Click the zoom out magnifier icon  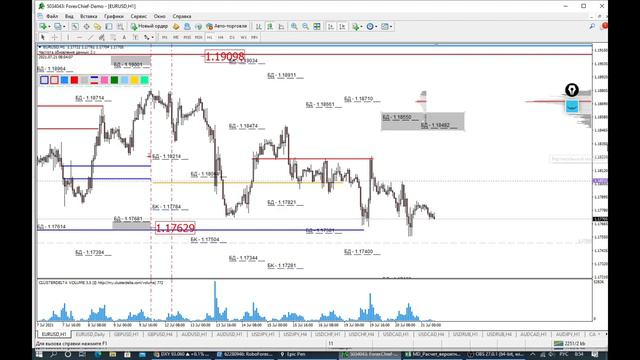pos(305,27)
